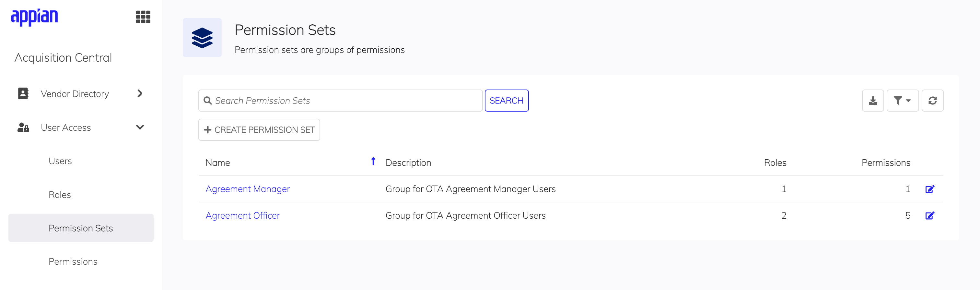Screen dimensions: 980x290
Task: Click 'Group for OTA Agreement Officer Users' description
Action: point(466,216)
